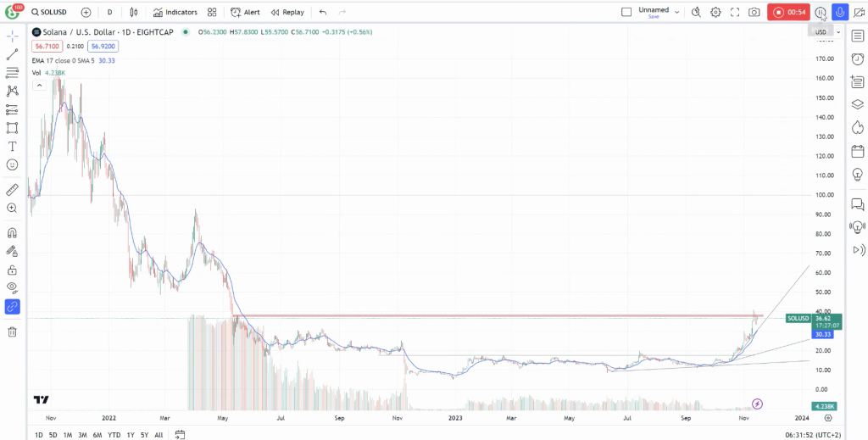Viewport: 868px width, 440px height.
Task: Hide all drawings with eye icon
Action: (x=12, y=287)
